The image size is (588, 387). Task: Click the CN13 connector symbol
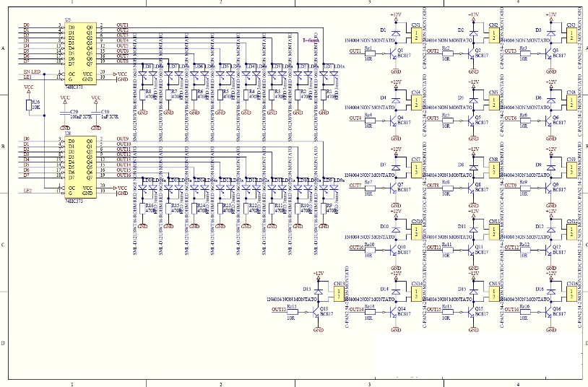339,295
